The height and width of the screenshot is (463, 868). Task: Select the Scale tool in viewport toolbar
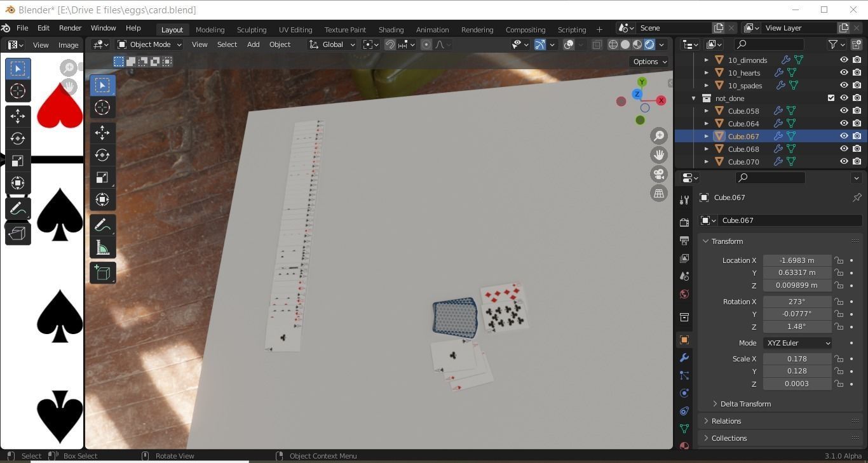102,177
